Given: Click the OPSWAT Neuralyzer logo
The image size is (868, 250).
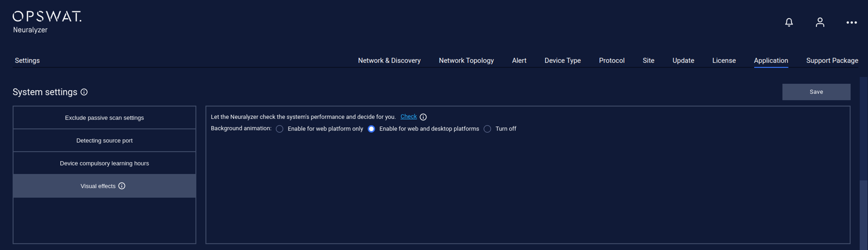Looking at the screenshot, I should point(47,22).
